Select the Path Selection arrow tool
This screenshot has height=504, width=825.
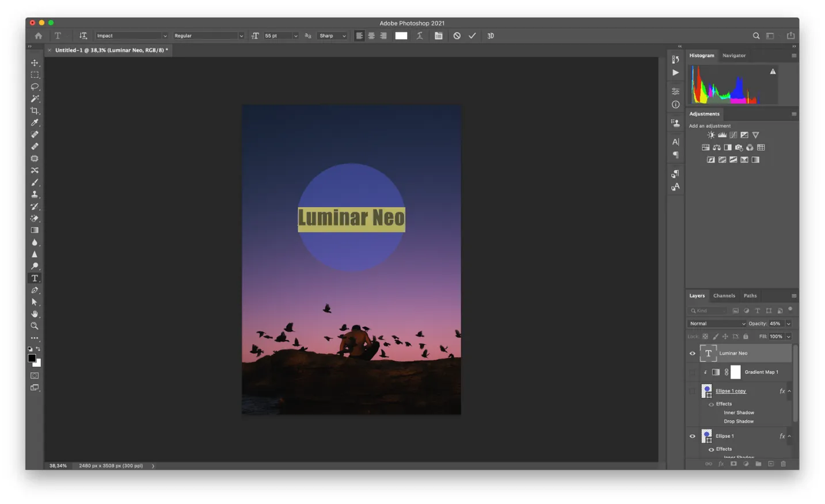click(x=35, y=302)
